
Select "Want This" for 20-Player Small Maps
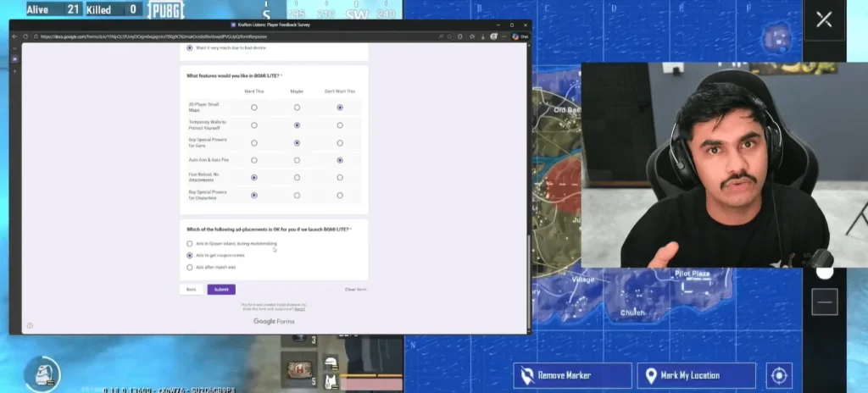tap(254, 108)
